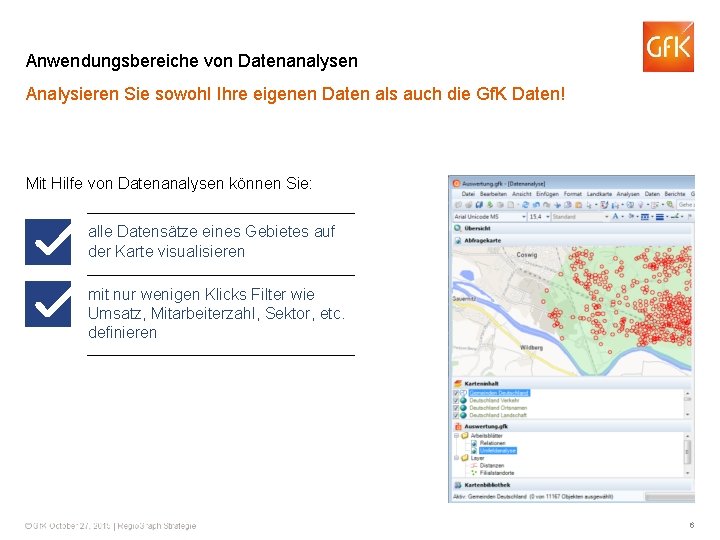Select Gemeinden Deutschland layer entry
This screenshot has height=540, width=720.
(499, 393)
